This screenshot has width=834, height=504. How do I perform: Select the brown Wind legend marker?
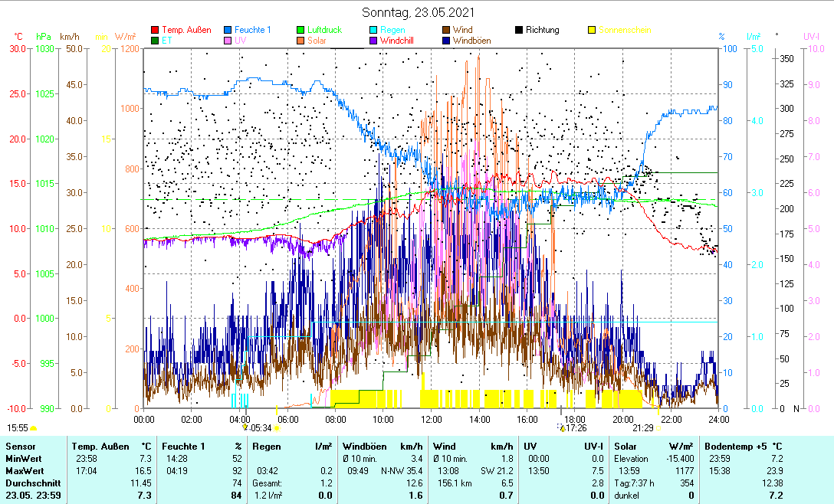click(447, 31)
